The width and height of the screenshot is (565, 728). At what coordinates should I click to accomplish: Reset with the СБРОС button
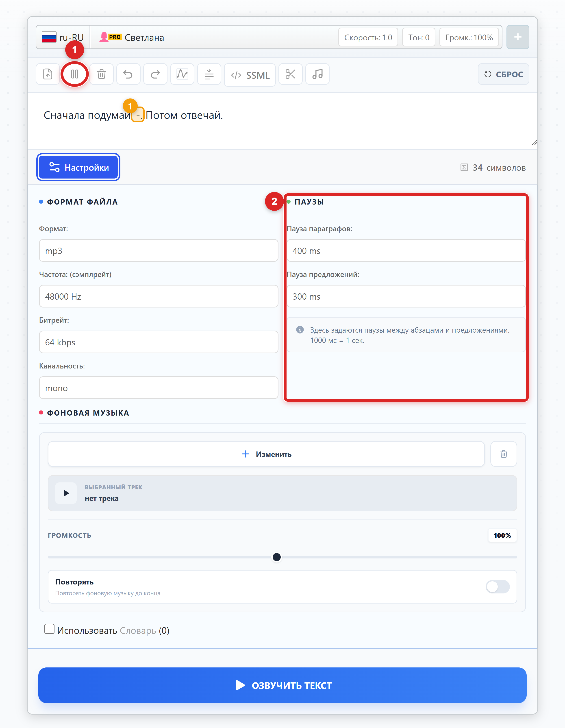(503, 74)
